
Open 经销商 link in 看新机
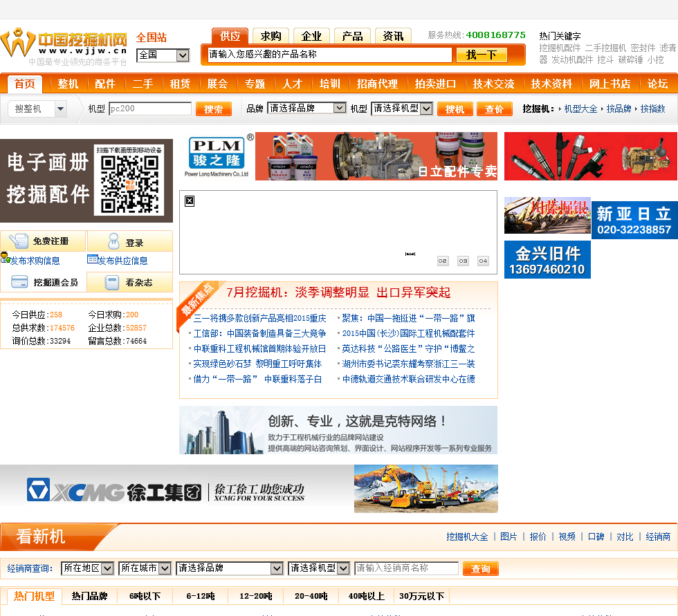658,536
